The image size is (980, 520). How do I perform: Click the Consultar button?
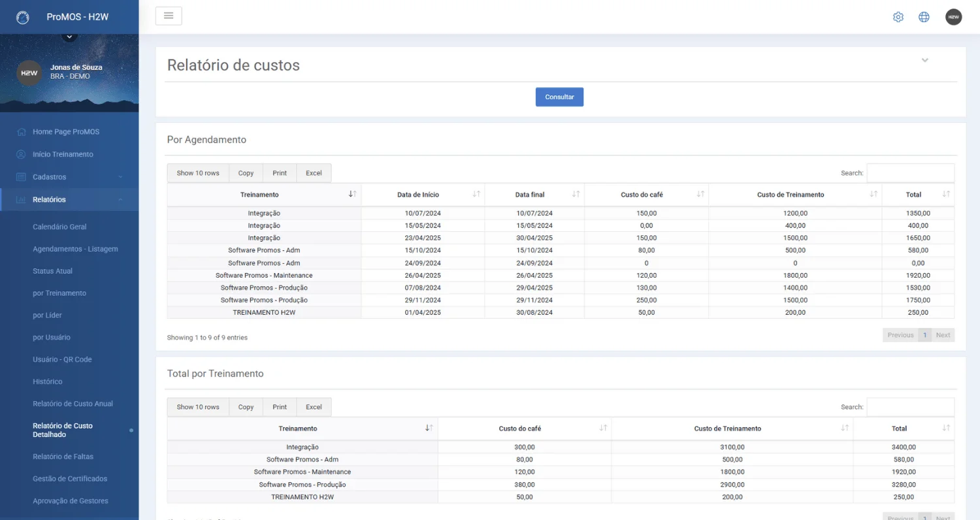559,97
